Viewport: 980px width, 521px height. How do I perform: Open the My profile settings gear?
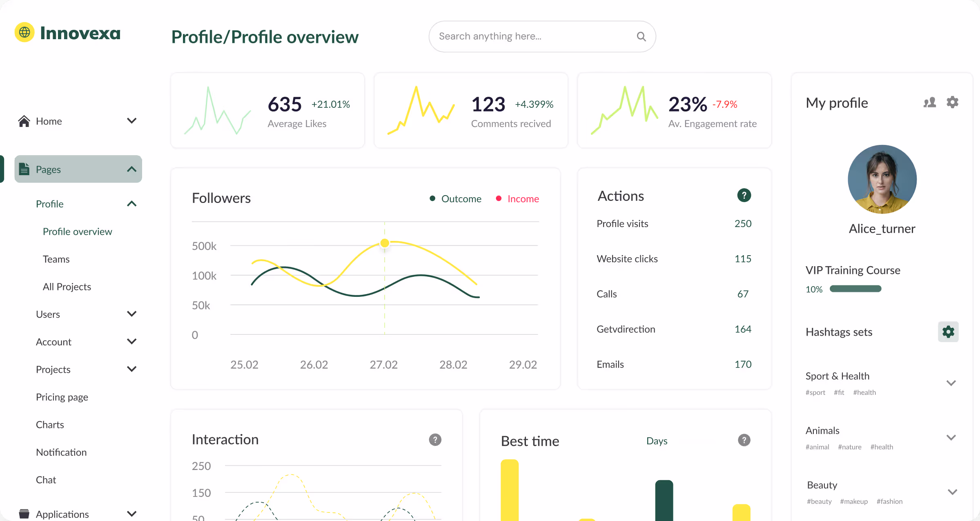952,102
